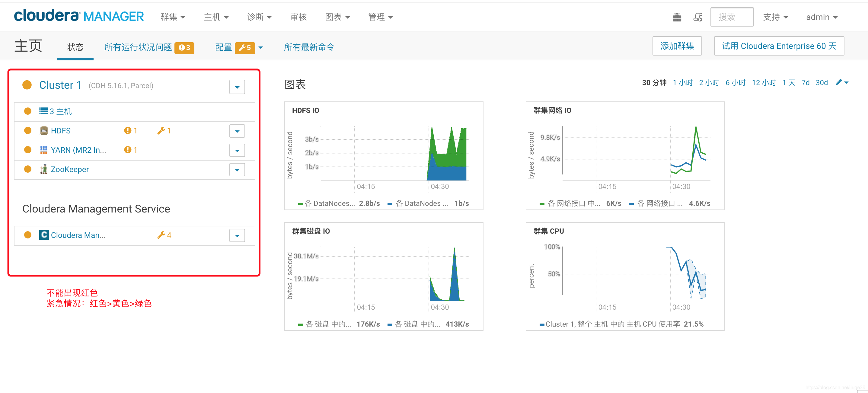868x393 pixels.
Task: Click the ZooKeeper service icon
Action: (x=44, y=169)
